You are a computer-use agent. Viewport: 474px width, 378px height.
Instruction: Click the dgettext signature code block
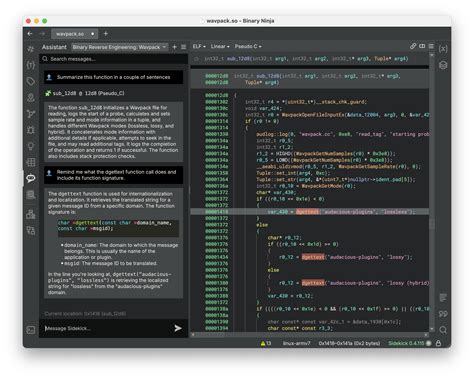(x=118, y=228)
